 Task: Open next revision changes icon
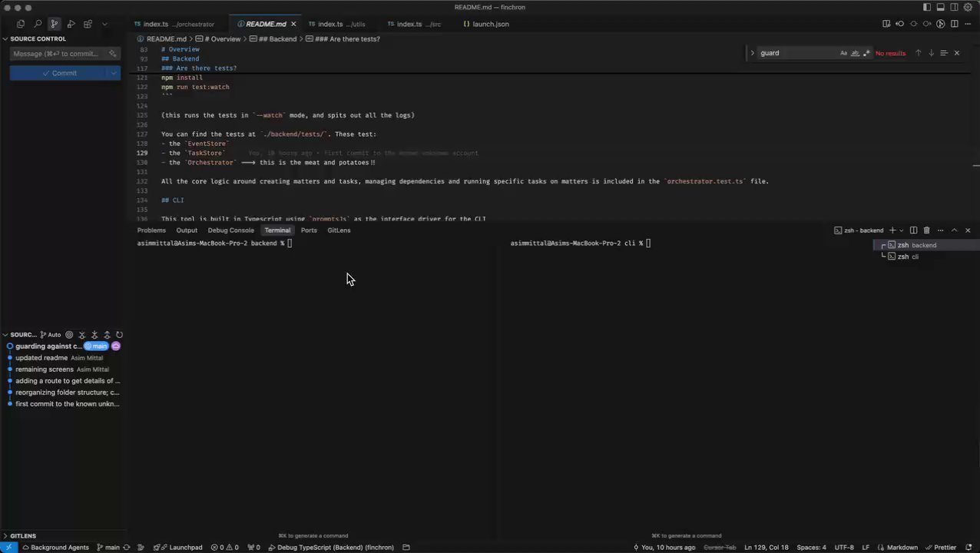(x=927, y=24)
